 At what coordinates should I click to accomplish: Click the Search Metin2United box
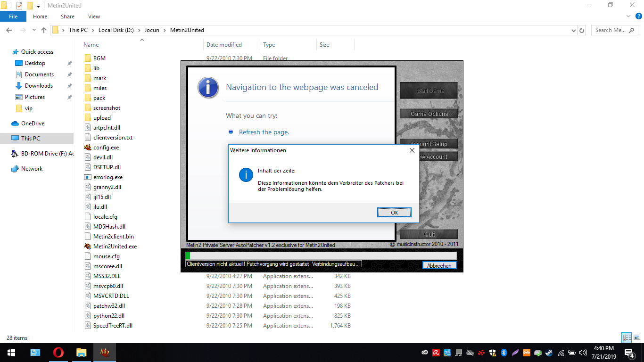[x=615, y=30]
